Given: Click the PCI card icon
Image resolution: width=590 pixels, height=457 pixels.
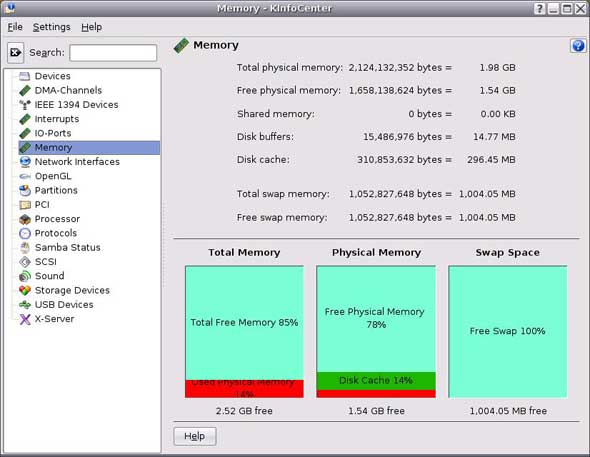Looking at the screenshot, I should [x=25, y=205].
